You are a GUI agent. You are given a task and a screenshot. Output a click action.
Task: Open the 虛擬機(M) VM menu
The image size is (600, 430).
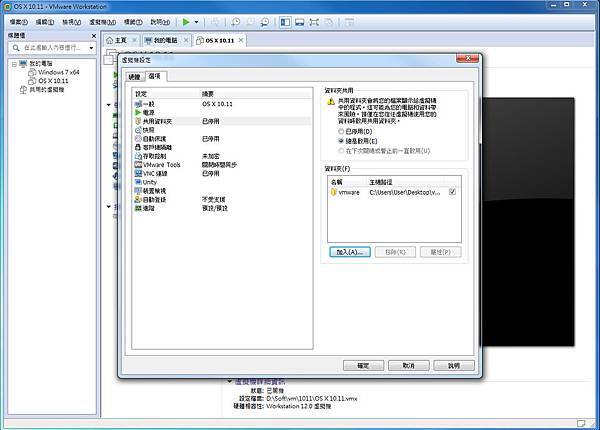point(103,22)
